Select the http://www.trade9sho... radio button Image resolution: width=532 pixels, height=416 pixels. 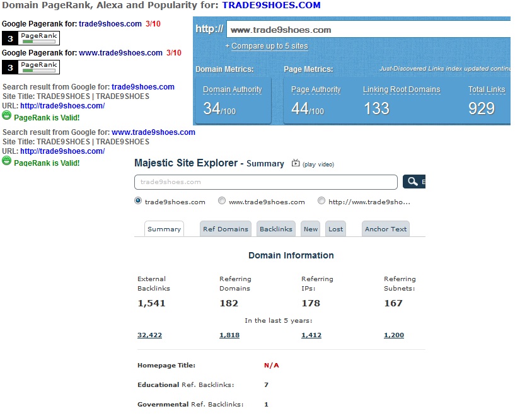[321, 200]
